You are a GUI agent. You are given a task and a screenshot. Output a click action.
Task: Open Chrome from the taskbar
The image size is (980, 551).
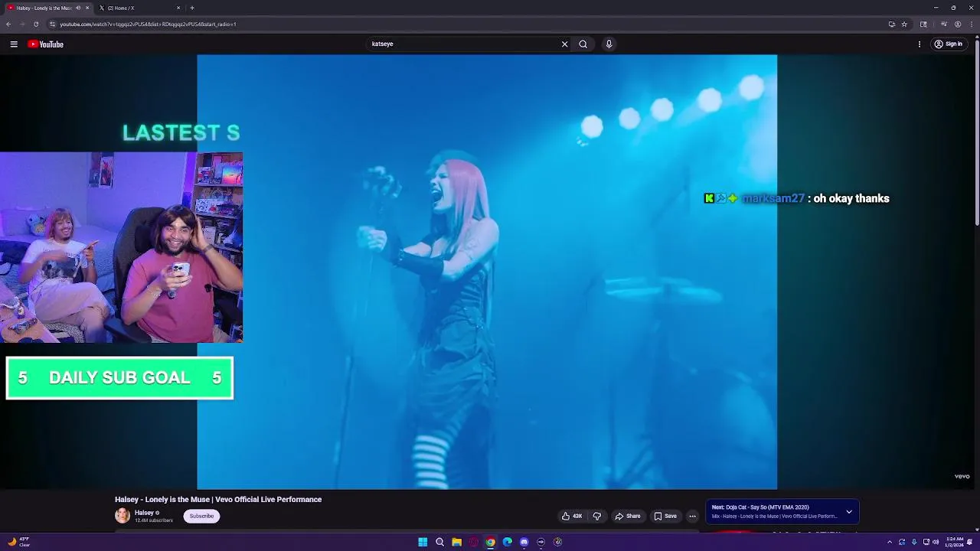490,542
